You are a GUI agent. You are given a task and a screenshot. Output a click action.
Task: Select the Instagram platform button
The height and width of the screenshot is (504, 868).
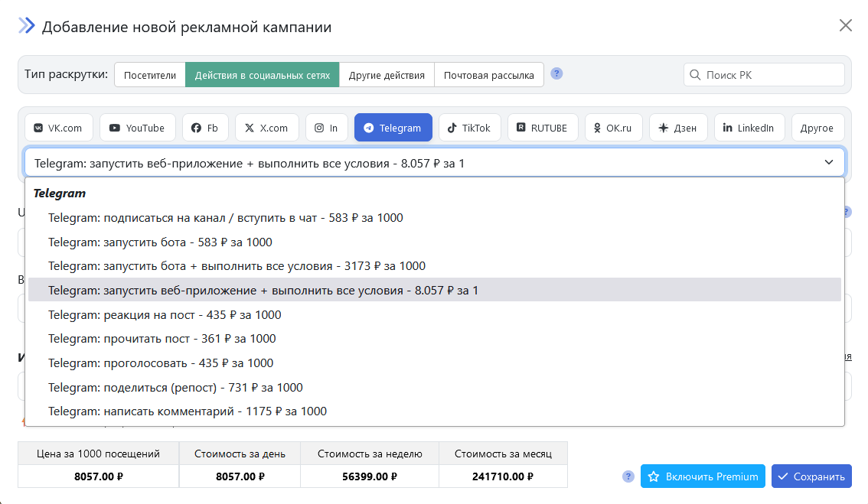click(327, 128)
